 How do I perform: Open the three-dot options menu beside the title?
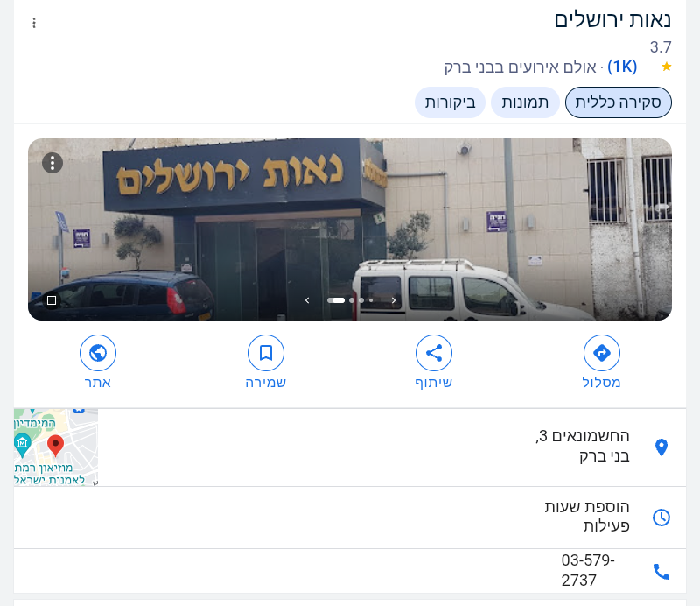pyautogui.click(x=34, y=23)
